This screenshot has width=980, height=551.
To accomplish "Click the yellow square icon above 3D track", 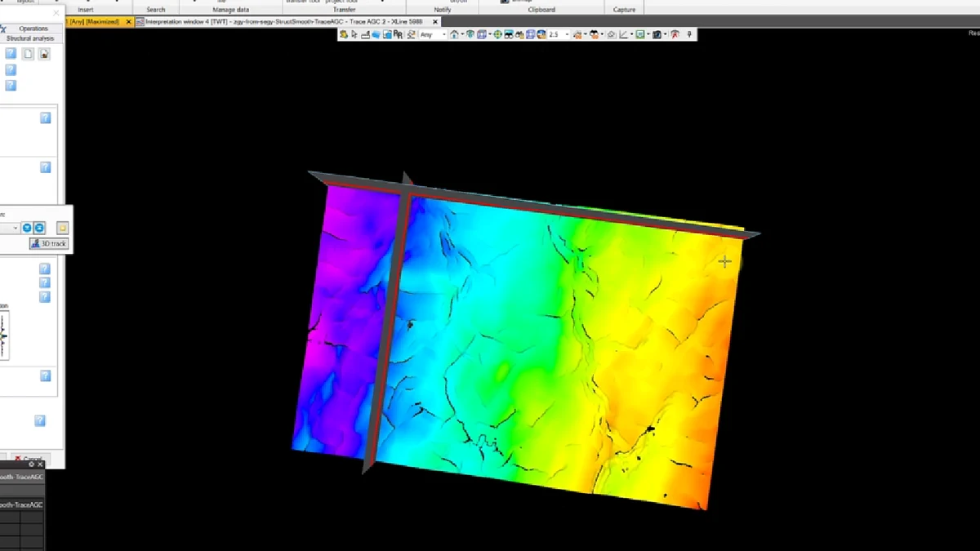I will [x=62, y=228].
